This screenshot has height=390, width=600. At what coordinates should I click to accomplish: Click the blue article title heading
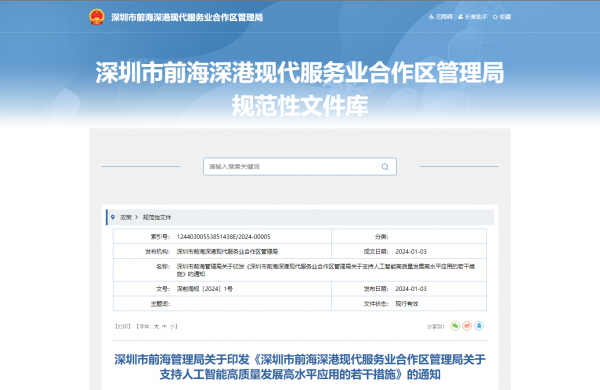point(300,367)
